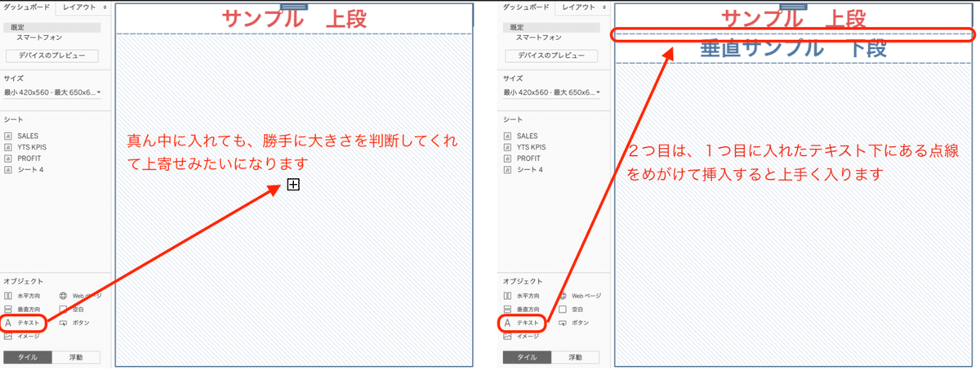980x380 pixels.
Task: Pick ボタン object in left screenshot
Action: 73,324
